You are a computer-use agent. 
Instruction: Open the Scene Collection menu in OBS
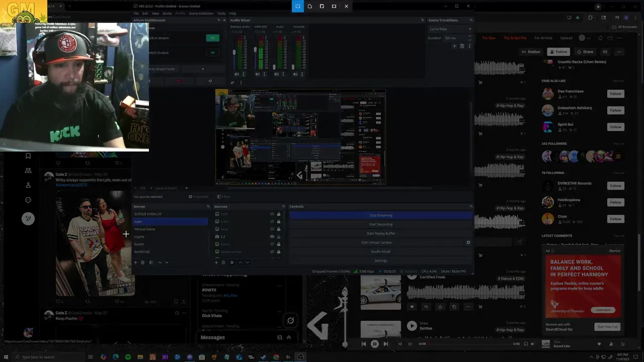(201, 14)
